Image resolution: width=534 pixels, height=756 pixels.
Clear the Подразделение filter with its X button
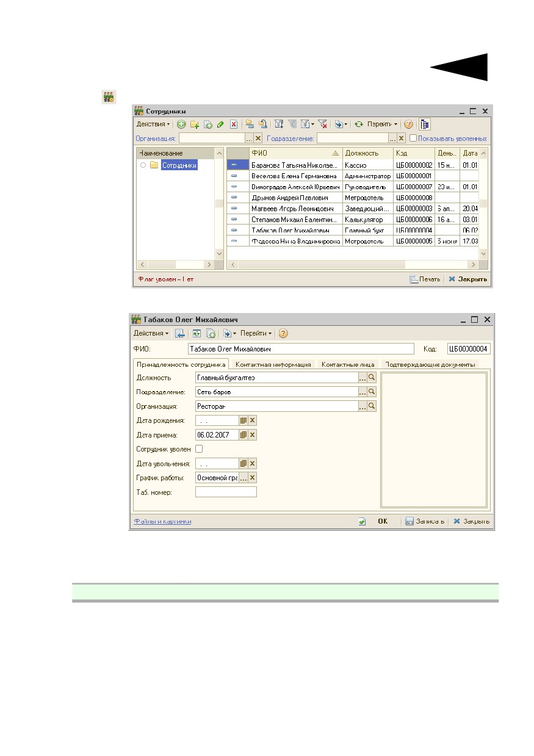pos(401,139)
